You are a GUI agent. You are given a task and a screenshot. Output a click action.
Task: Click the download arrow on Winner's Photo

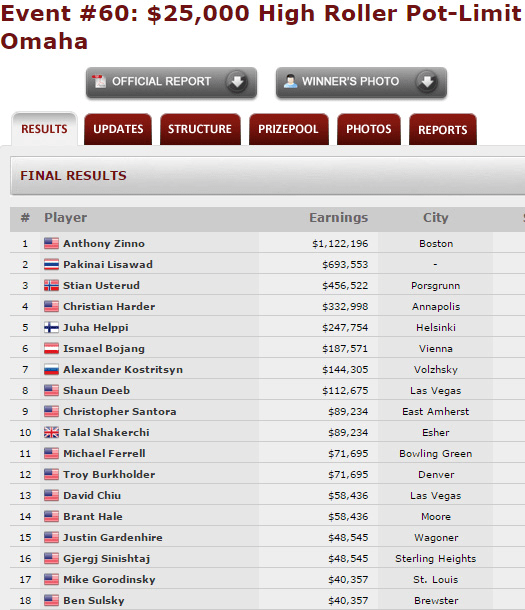(427, 82)
